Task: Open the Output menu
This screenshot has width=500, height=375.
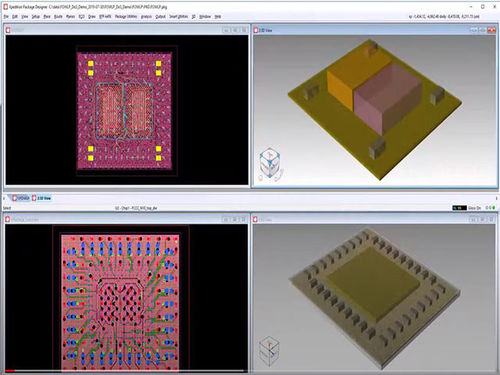Action: (x=160, y=16)
